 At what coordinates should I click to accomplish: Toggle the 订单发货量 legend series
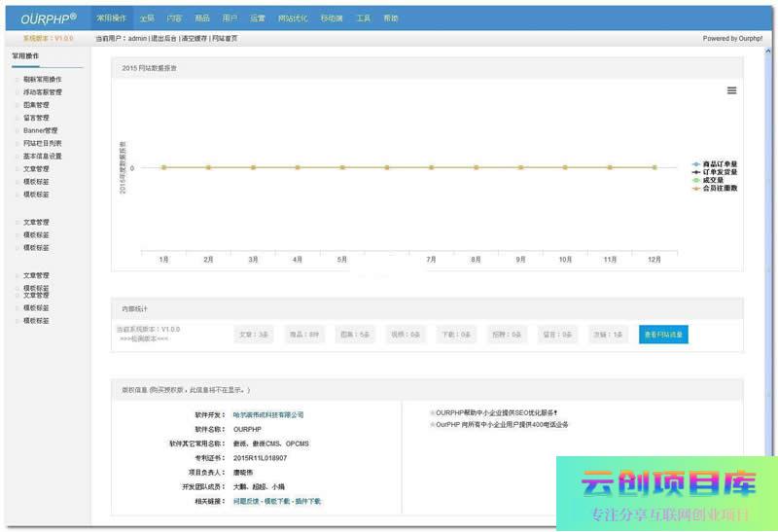click(719, 172)
